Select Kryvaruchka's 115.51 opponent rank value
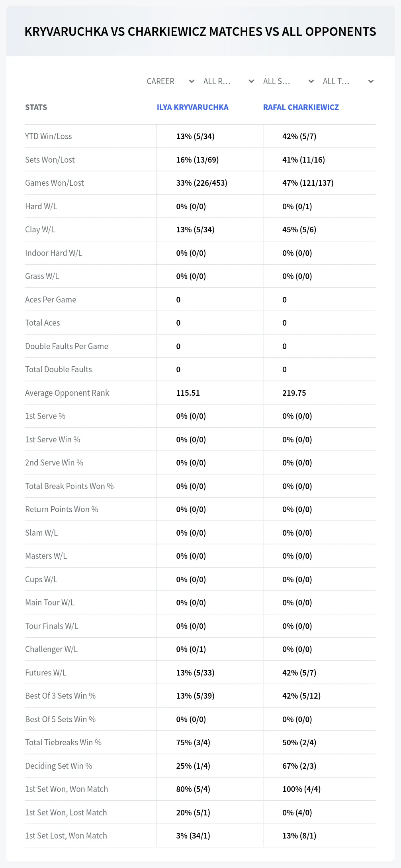The height and width of the screenshot is (868, 401). point(188,393)
